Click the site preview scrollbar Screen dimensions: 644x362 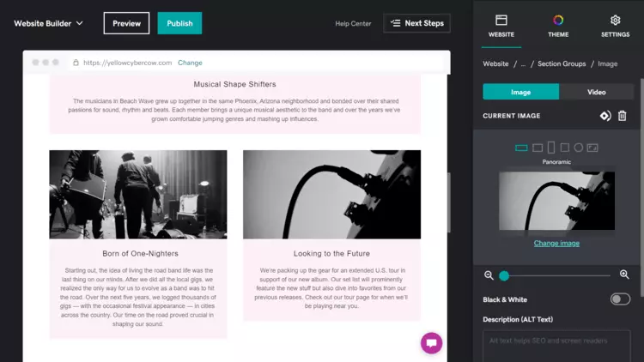click(449, 202)
